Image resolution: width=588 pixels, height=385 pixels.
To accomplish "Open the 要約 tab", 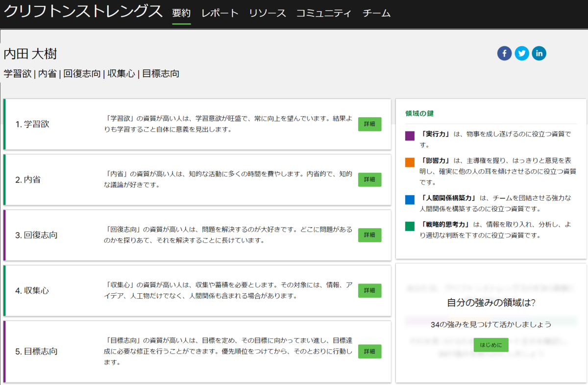I will coord(181,13).
